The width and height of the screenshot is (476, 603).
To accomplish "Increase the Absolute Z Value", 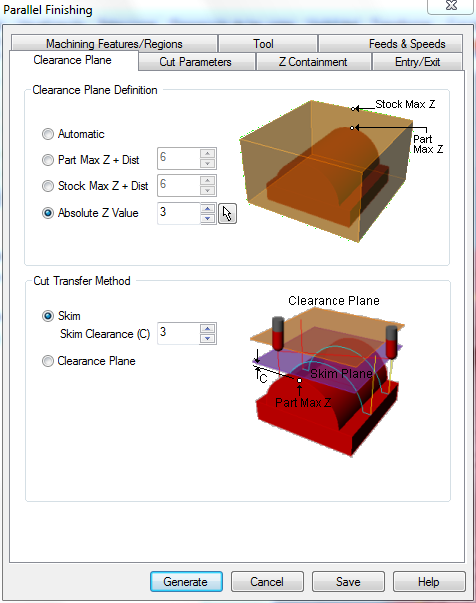I will [x=208, y=208].
